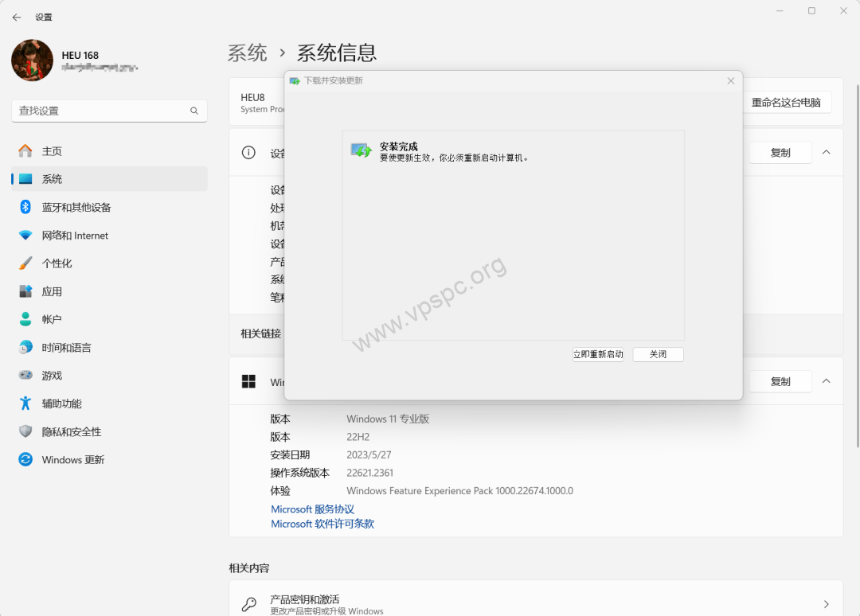Select the 隐私和安全性 menu label
This screenshot has height=616, width=860.
click(72, 432)
